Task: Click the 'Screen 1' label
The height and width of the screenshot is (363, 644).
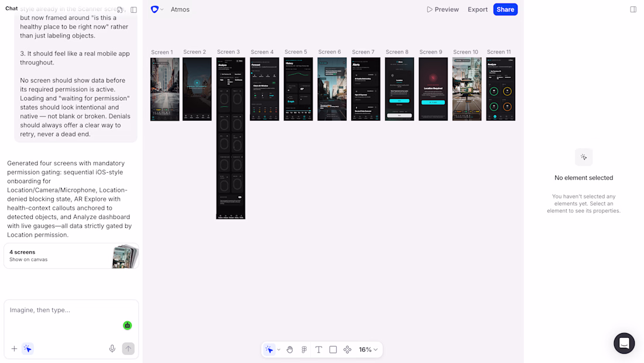Action: click(162, 52)
